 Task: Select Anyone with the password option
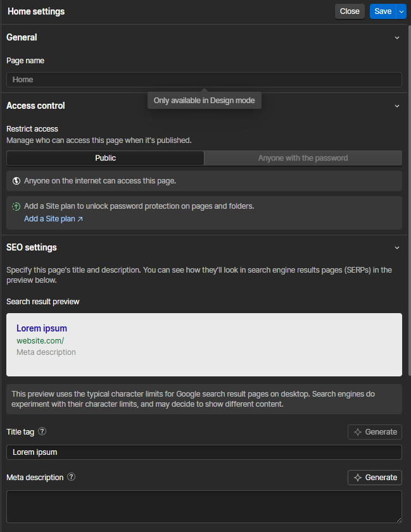point(303,158)
